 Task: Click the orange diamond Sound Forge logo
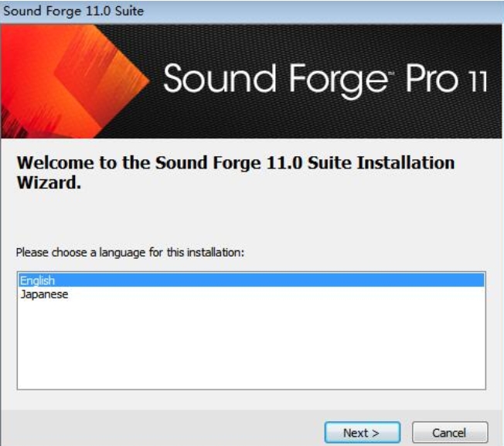click(x=101, y=80)
